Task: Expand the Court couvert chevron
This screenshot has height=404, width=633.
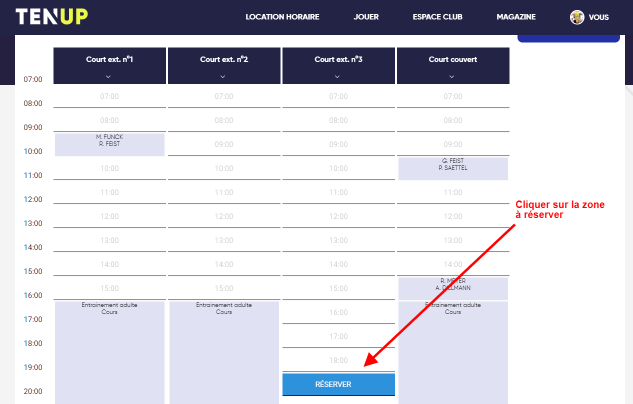Action: pyautogui.click(x=453, y=76)
